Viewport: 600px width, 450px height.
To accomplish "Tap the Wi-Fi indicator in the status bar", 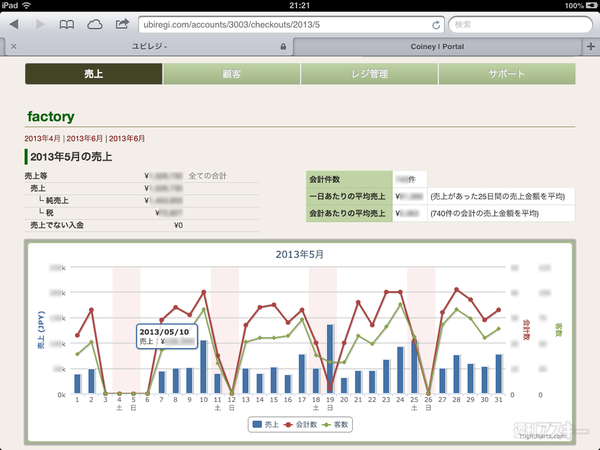I will [x=26, y=5].
